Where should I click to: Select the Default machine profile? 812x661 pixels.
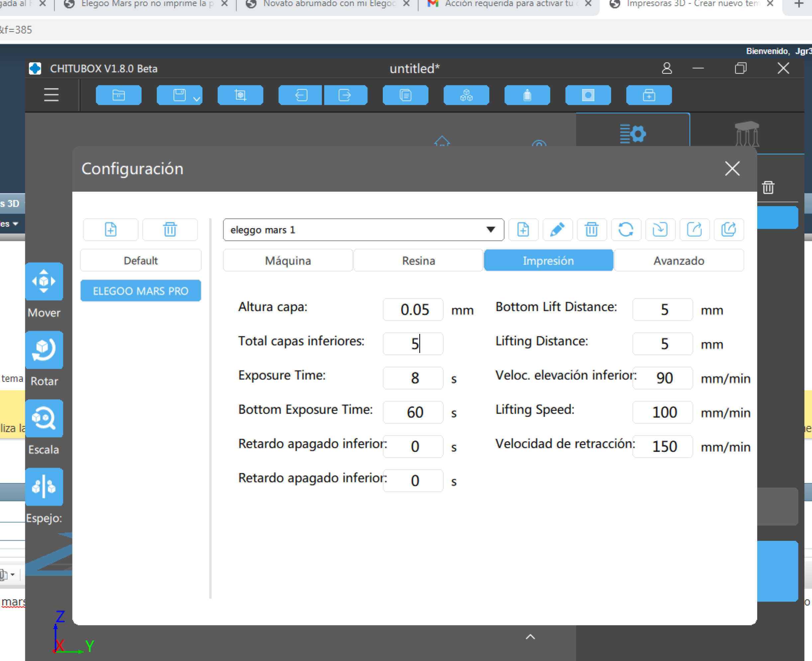pos(141,260)
